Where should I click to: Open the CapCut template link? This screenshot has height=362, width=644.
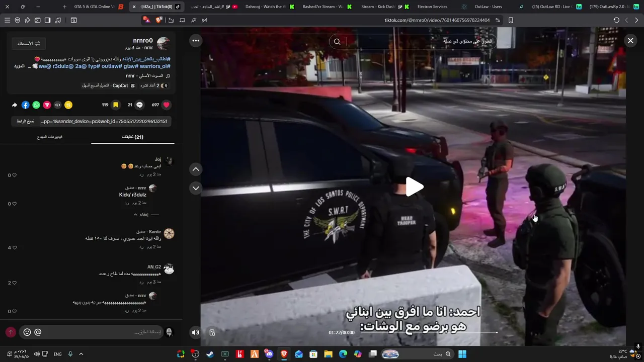(108, 85)
